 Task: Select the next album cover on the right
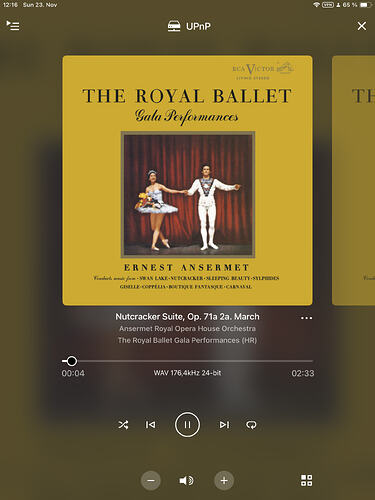click(353, 180)
